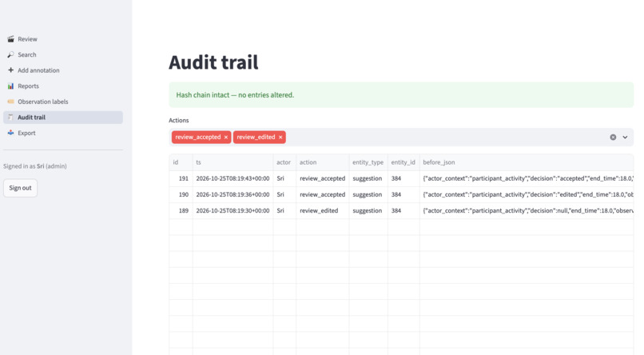This screenshot has width=644, height=355.
Task: Click the review_accepted cell in row 190
Action: 323,194
